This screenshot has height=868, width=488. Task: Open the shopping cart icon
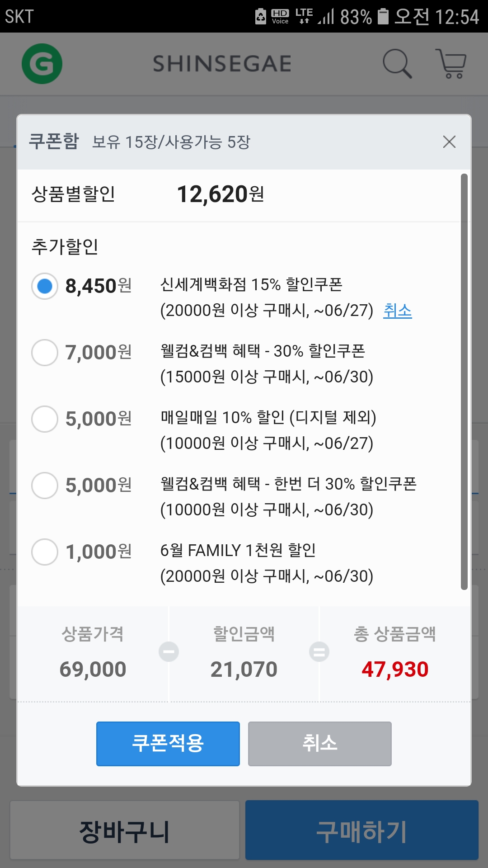tap(451, 64)
